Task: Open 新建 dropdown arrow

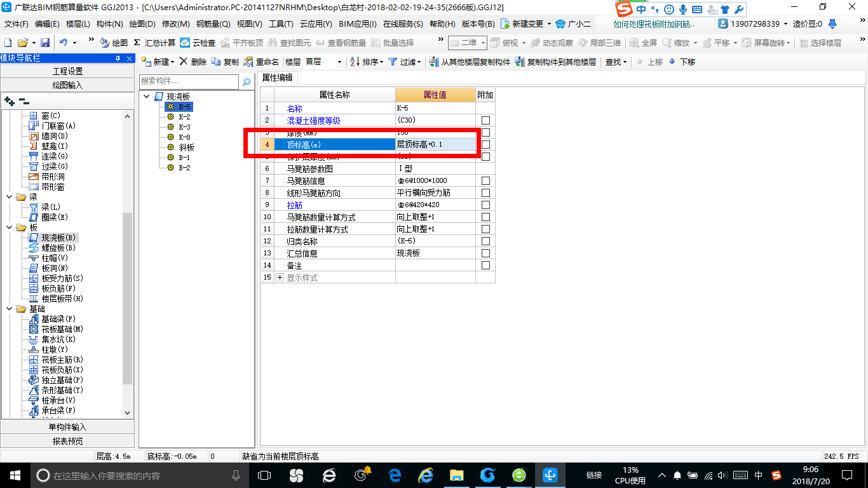Action: [x=173, y=62]
